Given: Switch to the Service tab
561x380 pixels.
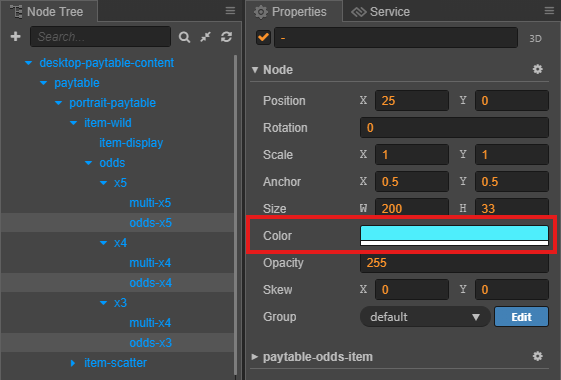Looking at the screenshot, I should tap(381, 11).
